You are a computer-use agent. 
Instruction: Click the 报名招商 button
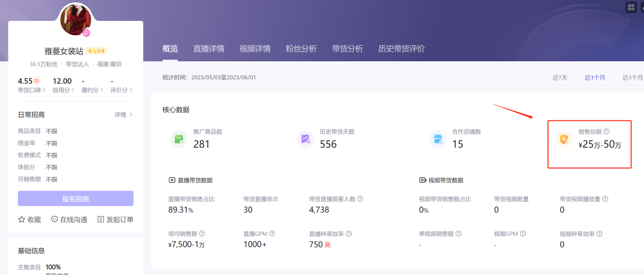(x=76, y=199)
